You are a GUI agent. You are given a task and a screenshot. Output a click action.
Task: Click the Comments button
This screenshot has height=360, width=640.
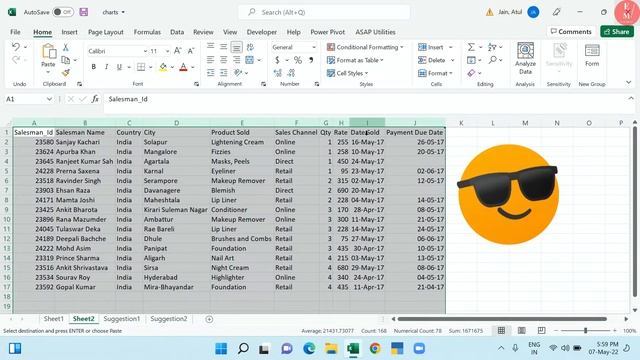tap(571, 31)
